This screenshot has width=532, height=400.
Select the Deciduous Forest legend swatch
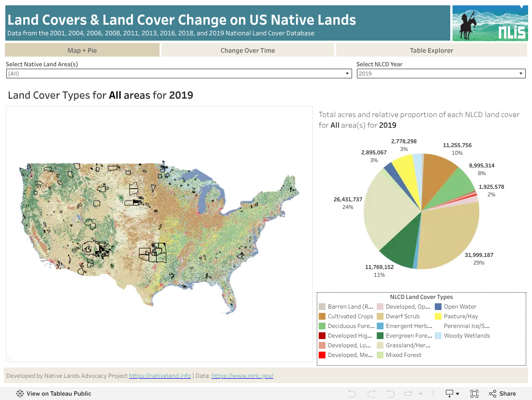point(322,326)
